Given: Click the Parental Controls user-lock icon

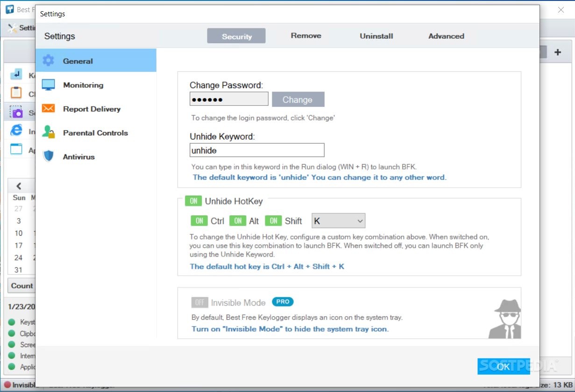Looking at the screenshot, I should pos(49,132).
